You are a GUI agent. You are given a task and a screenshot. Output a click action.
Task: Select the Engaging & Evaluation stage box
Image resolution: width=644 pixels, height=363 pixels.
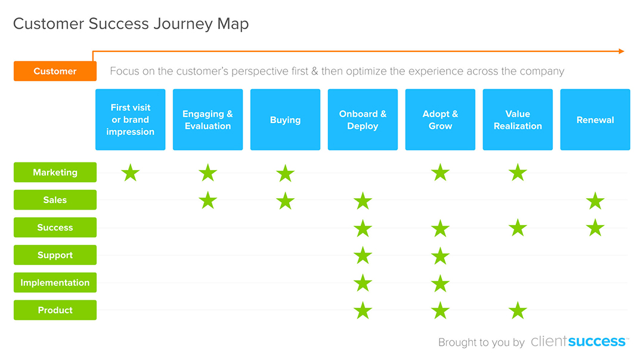point(208,119)
